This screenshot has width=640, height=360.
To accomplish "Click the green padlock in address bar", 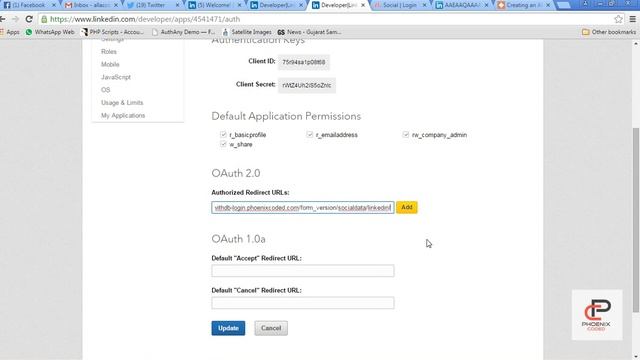I will point(44,19).
